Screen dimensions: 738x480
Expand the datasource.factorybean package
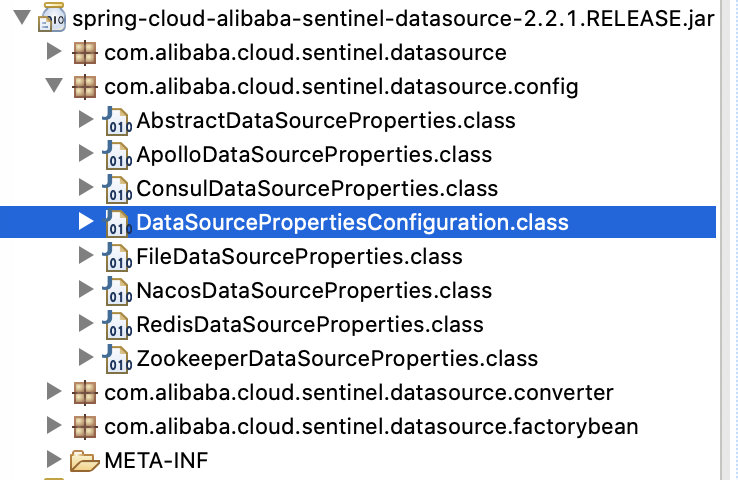coord(54,427)
